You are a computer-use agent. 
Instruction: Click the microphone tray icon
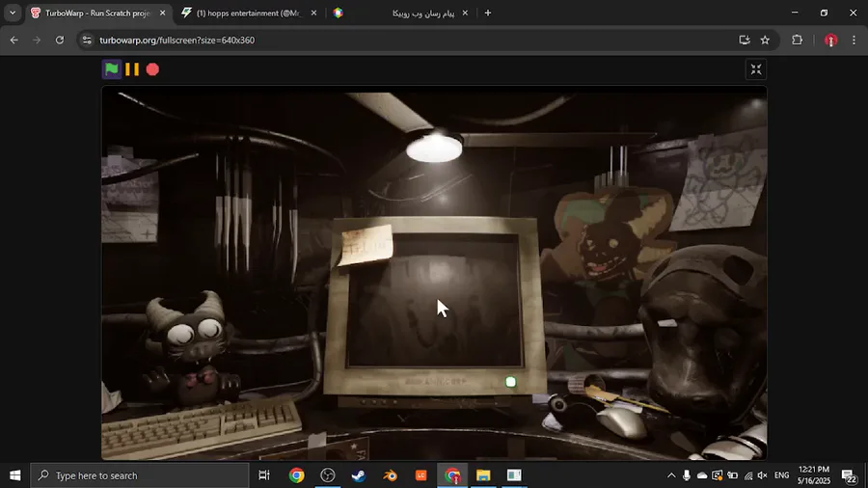[x=687, y=475]
